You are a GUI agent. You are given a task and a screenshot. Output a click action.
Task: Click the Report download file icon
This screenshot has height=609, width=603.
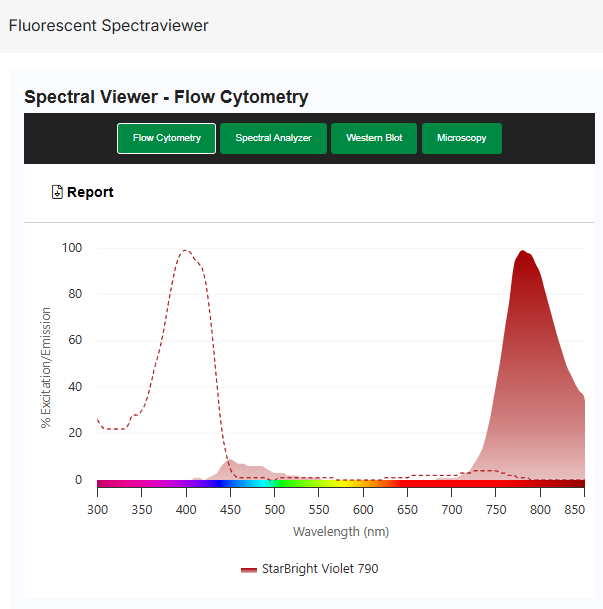tap(57, 192)
